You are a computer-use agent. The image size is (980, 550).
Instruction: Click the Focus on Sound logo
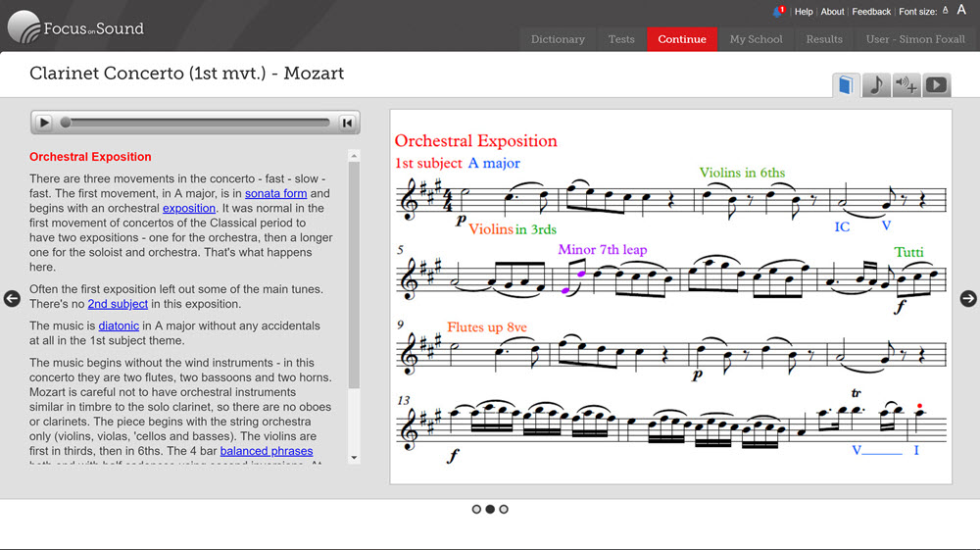pos(75,27)
